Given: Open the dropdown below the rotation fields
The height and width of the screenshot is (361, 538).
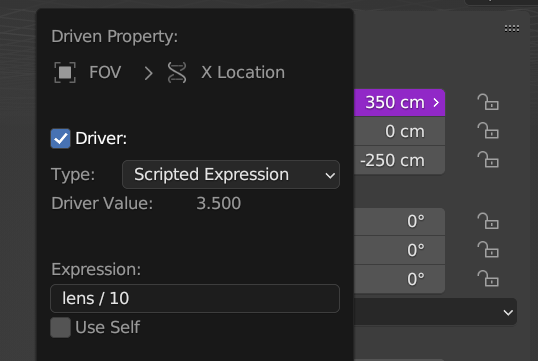Looking at the screenshot, I should click(435, 312).
